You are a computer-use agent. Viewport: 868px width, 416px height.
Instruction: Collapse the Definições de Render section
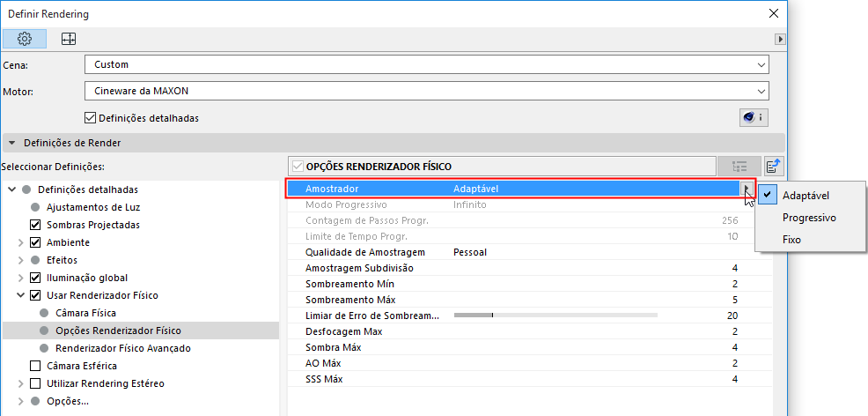[12, 143]
